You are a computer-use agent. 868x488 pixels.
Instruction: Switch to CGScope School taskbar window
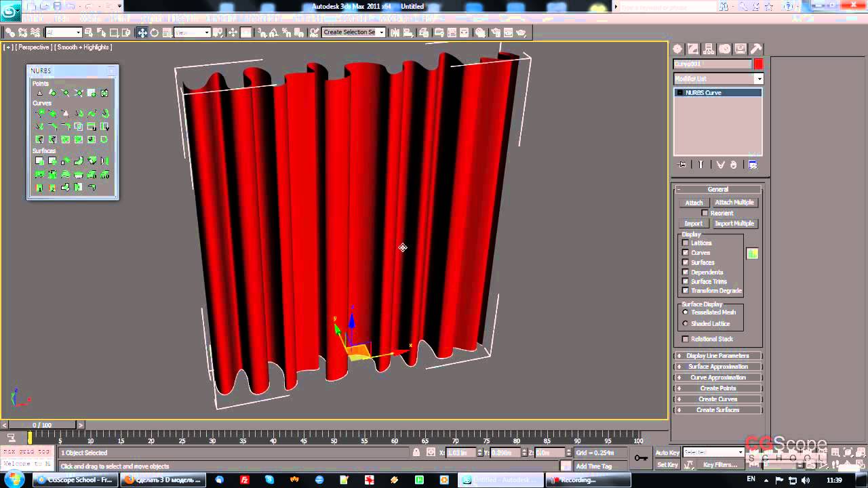click(74, 480)
